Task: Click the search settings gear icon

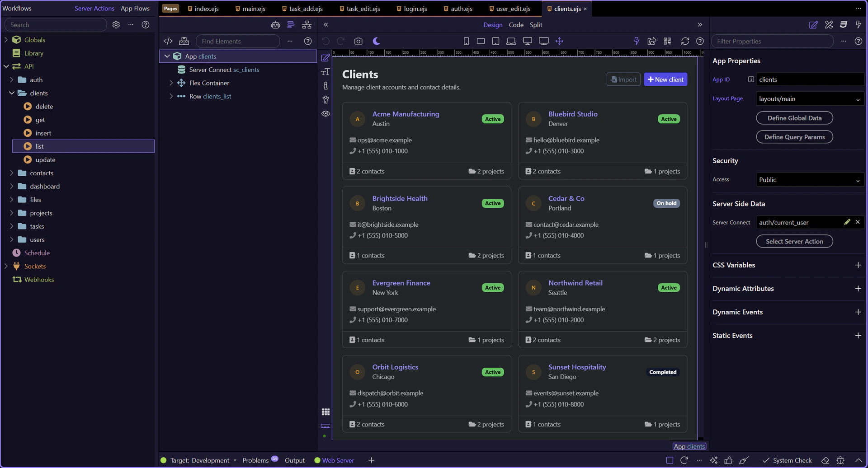Action: 116,25
